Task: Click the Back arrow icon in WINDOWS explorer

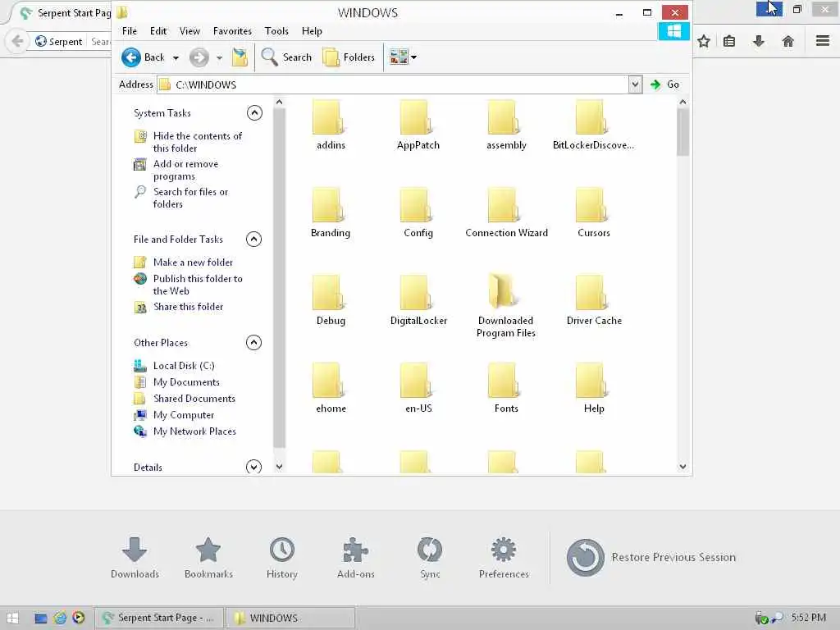Action: point(130,57)
